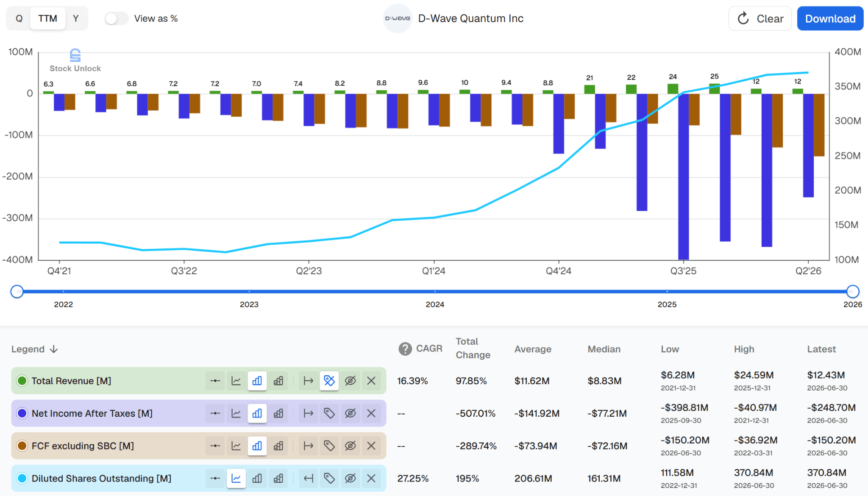Select dash style for Diluted Shares Outstanding
Screen dimensions: 868x496
[x=215, y=478]
